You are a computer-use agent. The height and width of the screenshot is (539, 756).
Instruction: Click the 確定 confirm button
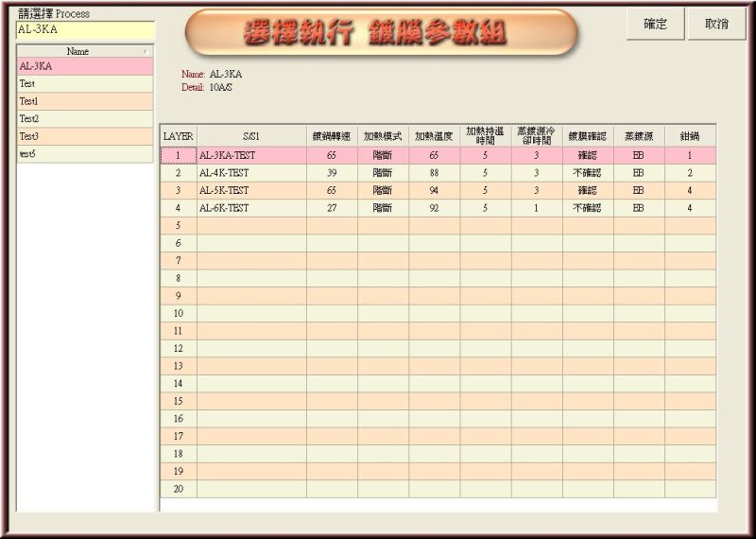point(655,25)
